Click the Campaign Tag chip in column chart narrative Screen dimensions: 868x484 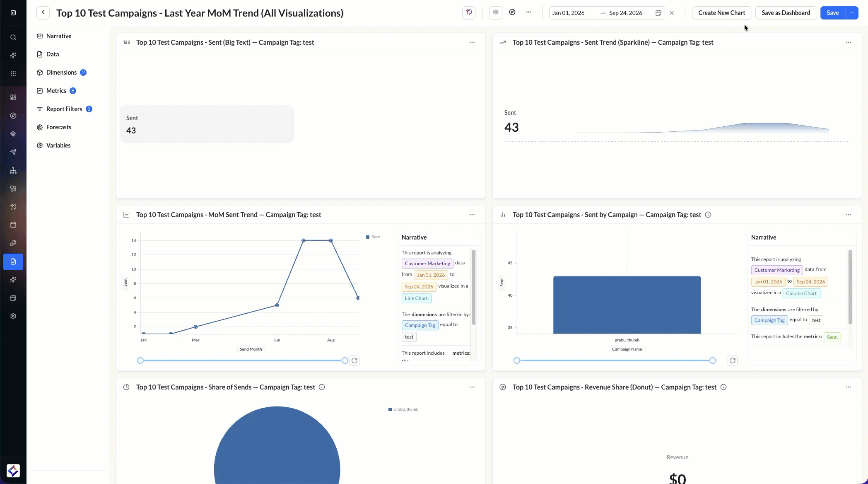pyautogui.click(x=769, y=320)
